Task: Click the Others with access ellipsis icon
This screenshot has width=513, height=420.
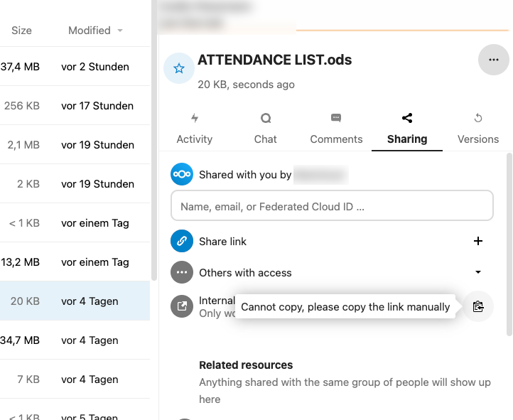Action: click(182, 273)
